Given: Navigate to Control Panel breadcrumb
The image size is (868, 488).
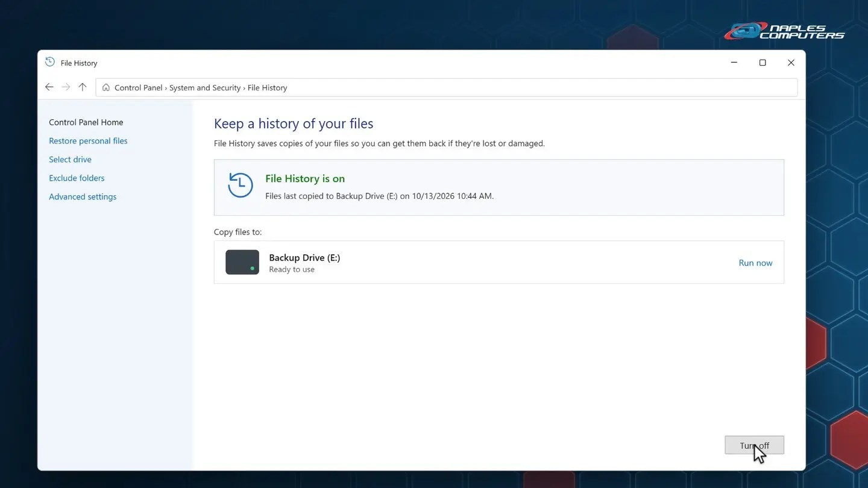Looking at the screenshot, I should [x=139, y=88].
